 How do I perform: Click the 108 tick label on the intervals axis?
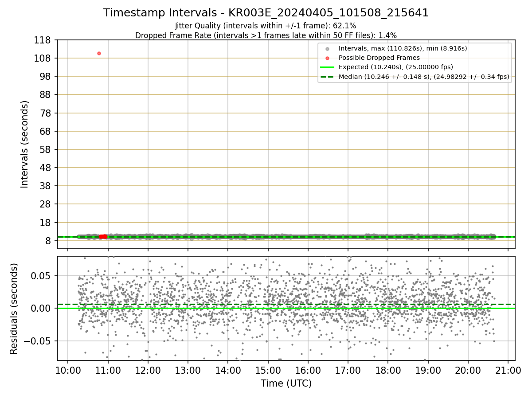click(x=43, y=58)
